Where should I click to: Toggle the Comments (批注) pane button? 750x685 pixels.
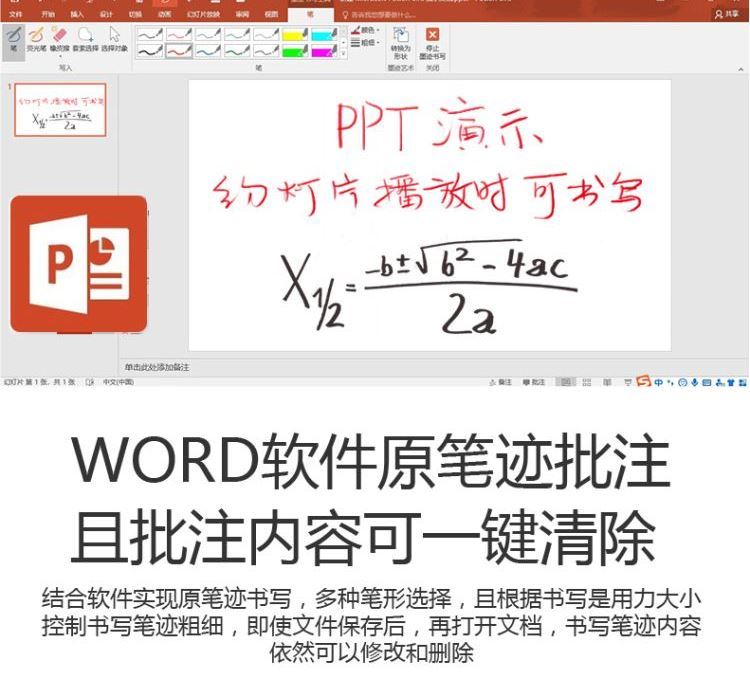click(534, 382)
